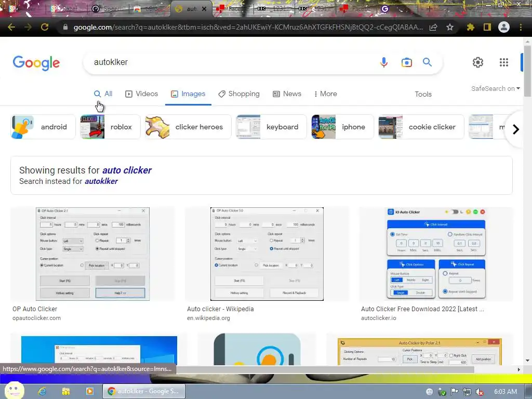Visit opautoclicker.com source link
Image resolution: width=532 pixels, height=399 pixels.
[37, 318]
